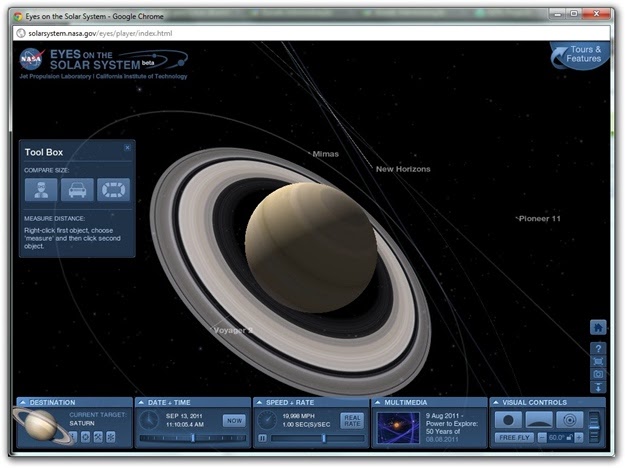This screenshot has width=625, height=468.
Task: Click the first icon under Current Target
Action: (x=73, y=437)
